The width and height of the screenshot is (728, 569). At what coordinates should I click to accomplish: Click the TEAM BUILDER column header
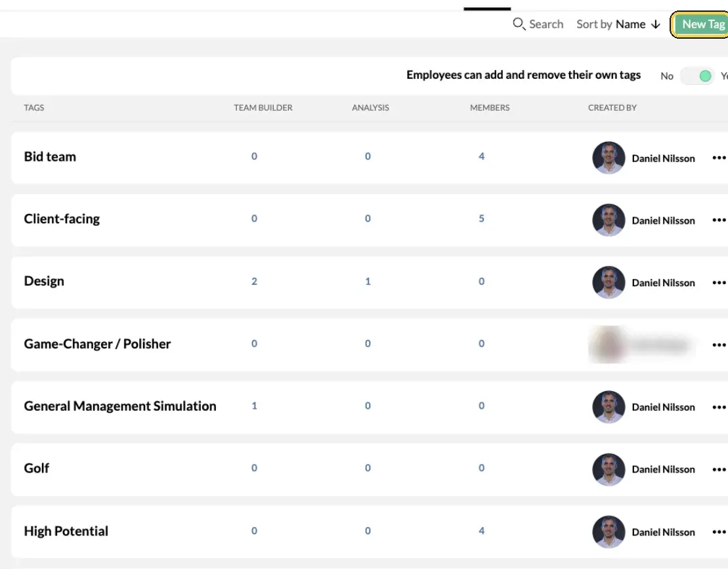coord(263,108)
